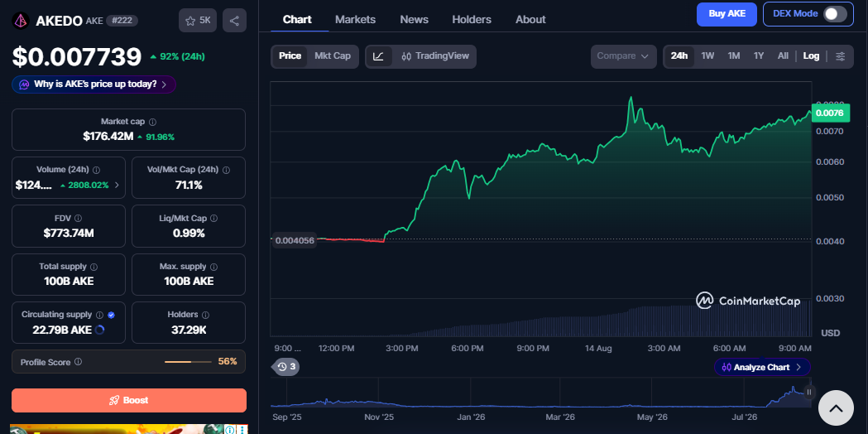Click the pause handle on mini chart
Screen dimensions: 868x434
[x=808, y=392]
